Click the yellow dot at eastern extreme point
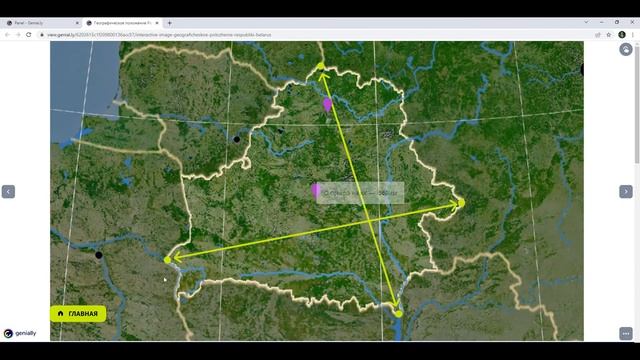Viewport: 640px width, 360px height. [461, 203]
